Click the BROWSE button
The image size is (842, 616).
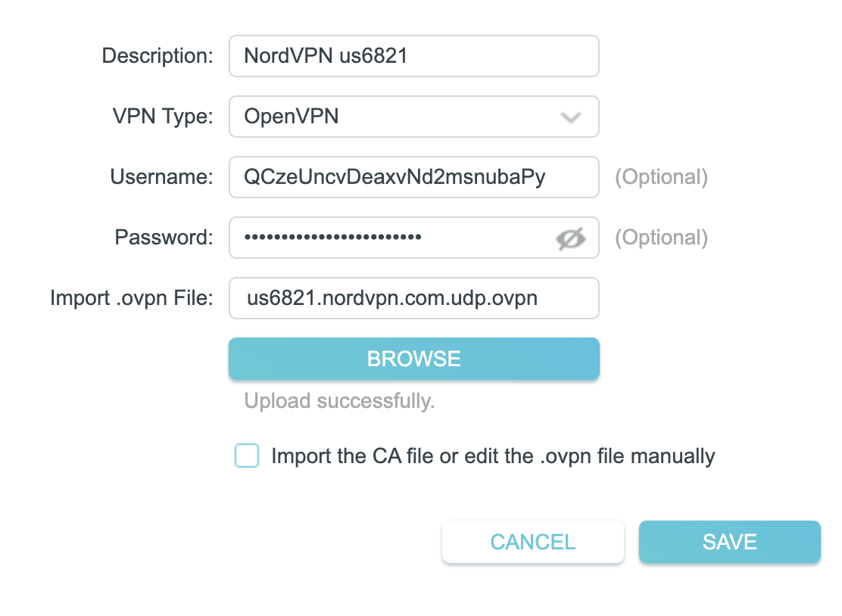tap(414, 359)
